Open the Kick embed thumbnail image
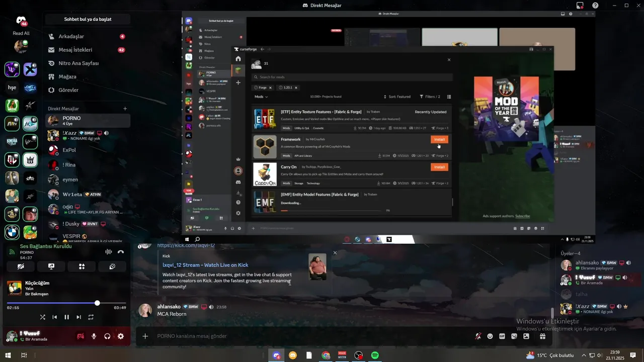Image resolution: width=644 pixels, height=362 pixels. [x=317, y=267]
